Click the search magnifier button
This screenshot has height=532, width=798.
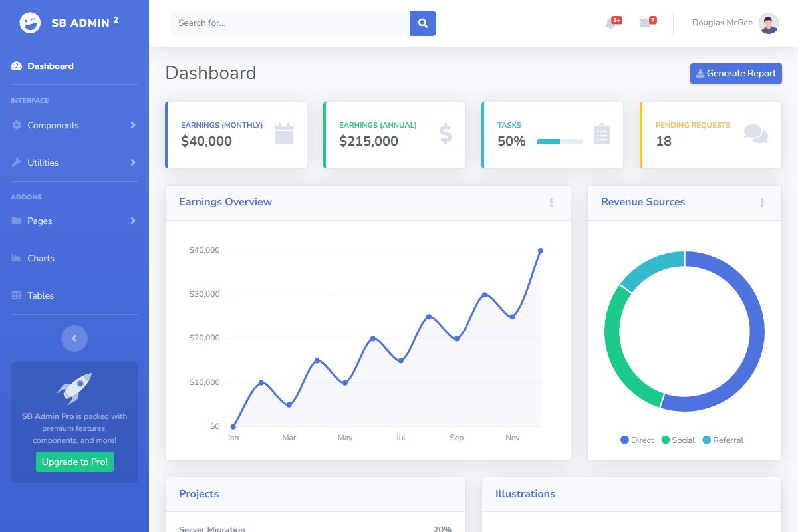tap(423, 23)
